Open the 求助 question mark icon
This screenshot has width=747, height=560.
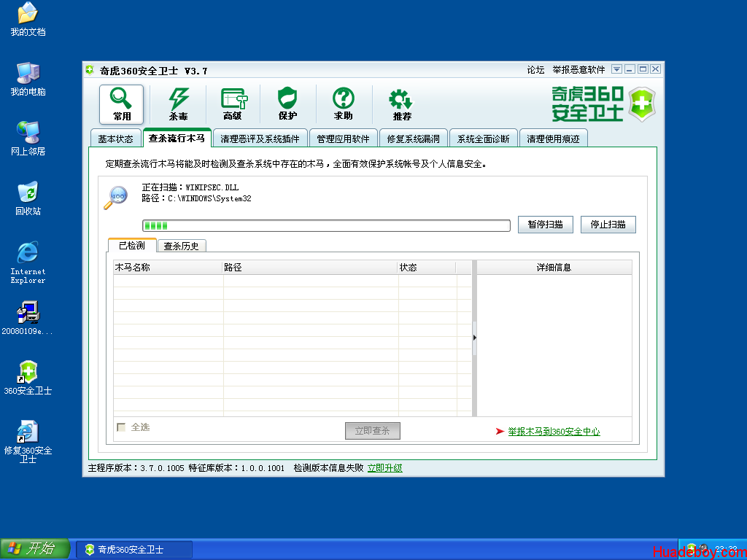[343, 104]
